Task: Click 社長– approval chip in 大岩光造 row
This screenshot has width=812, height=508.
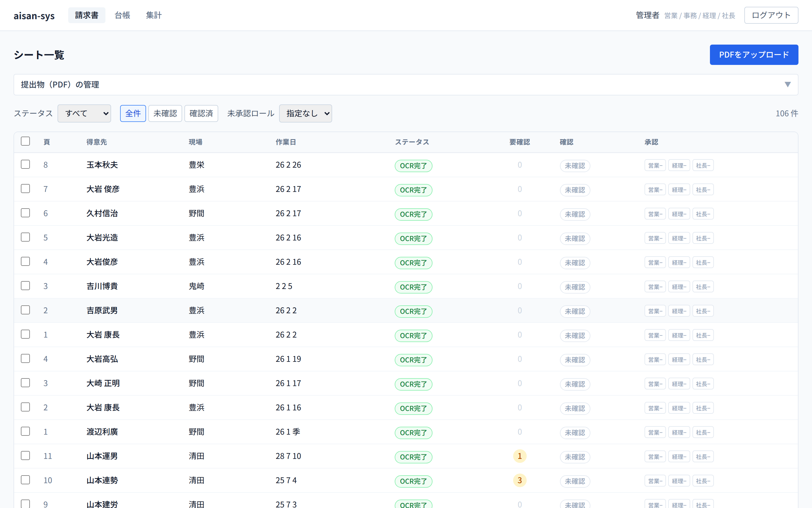Action: tap(703, 238)
